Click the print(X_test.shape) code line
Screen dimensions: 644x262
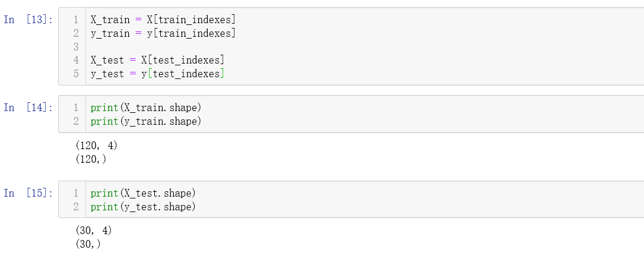[x=142, y=193]
